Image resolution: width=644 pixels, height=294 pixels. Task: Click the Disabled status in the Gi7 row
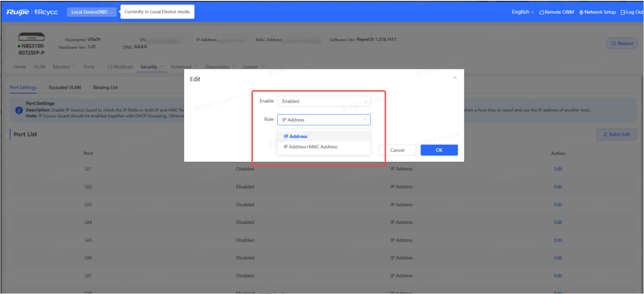point(245,275)
